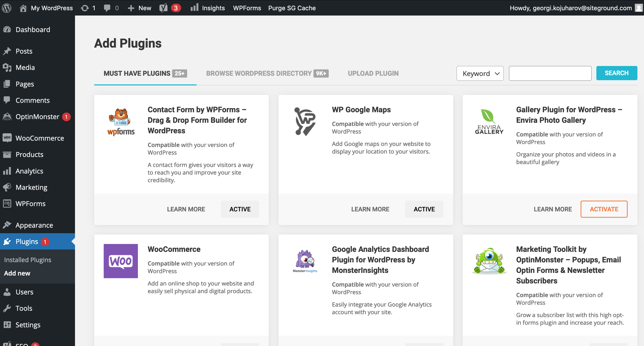Click the WPForms sidebar icon
644x346 pixels.
click(x=7, y=203)
